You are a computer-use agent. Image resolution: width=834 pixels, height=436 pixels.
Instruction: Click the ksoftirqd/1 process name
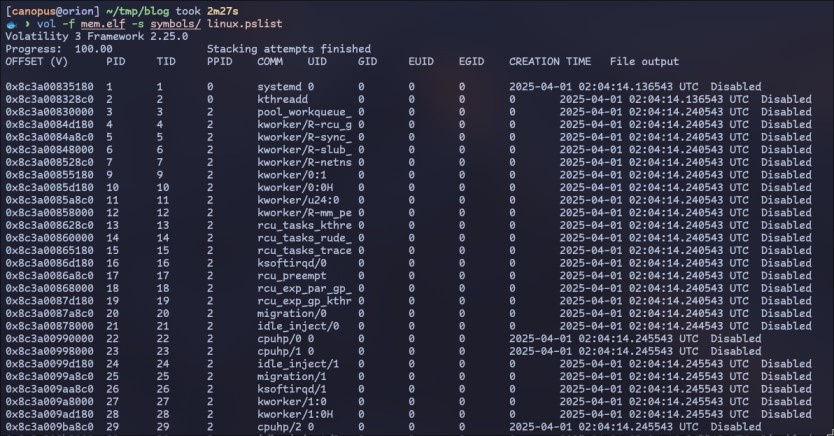coord(292,389)
